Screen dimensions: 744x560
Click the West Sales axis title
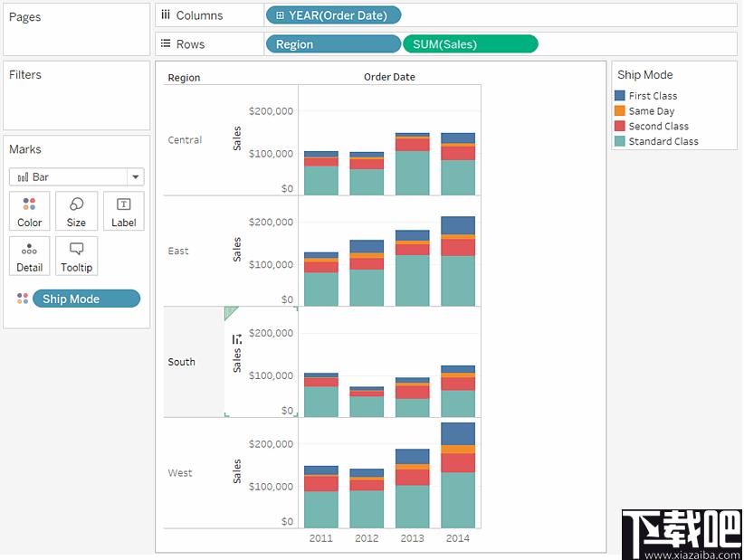237,471
